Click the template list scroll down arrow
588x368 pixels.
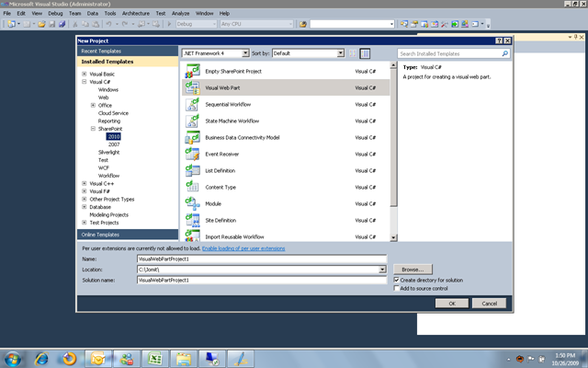[393, 237]
